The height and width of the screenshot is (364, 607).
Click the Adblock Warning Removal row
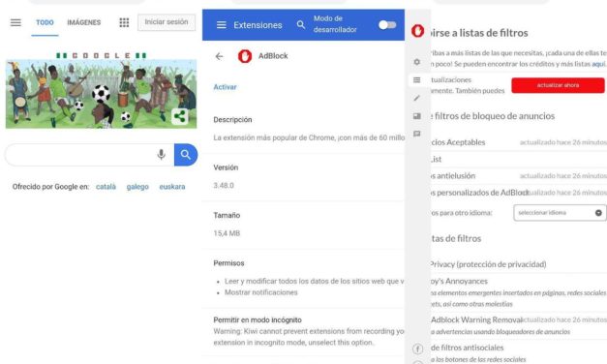[518, 325]
